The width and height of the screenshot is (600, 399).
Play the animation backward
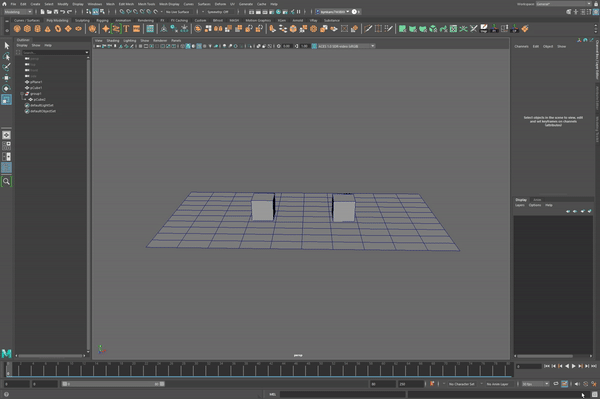coord(567,366)
